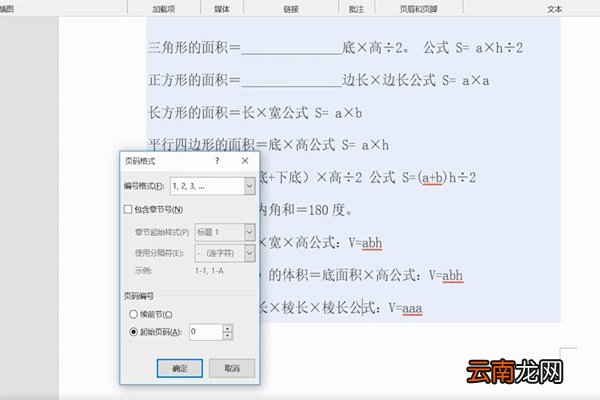
Task: Click the 文本 ribbon group label
Action: click(554, 9)
